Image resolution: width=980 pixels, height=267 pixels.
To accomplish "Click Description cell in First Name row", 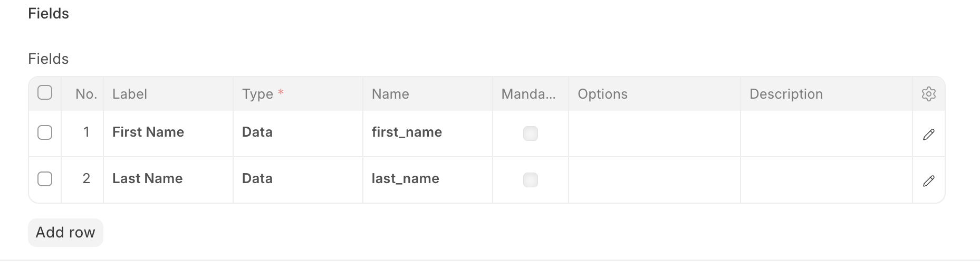I will point(826,133).
